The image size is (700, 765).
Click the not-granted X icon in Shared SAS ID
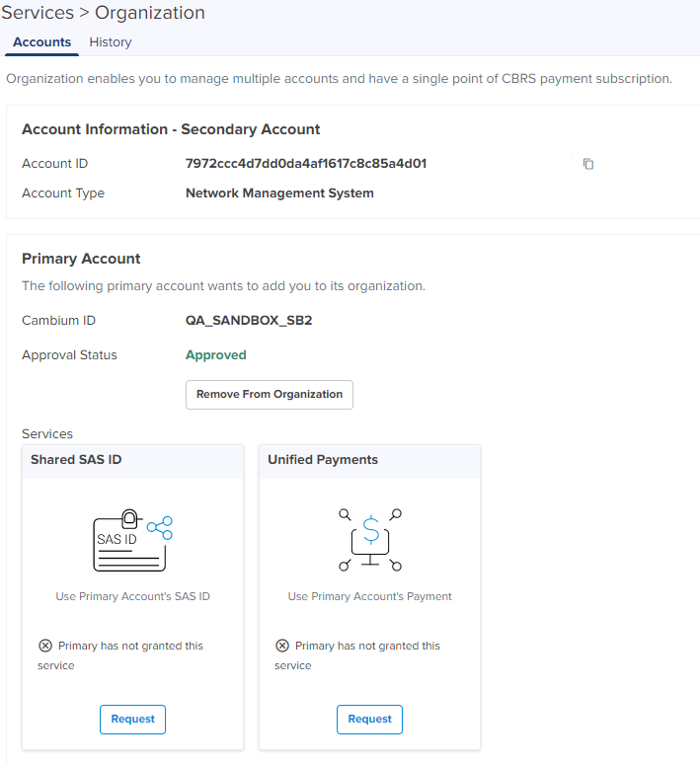pyautogui.click(x=45, y=646)
